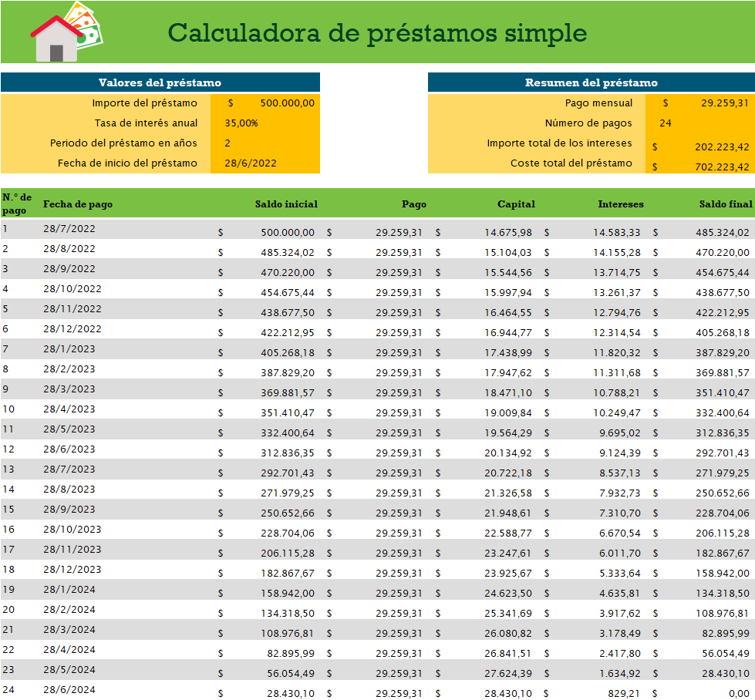The image size is (755, 700).
Task: Select the Coste total del préstamo label
Action: coord(571,163)
